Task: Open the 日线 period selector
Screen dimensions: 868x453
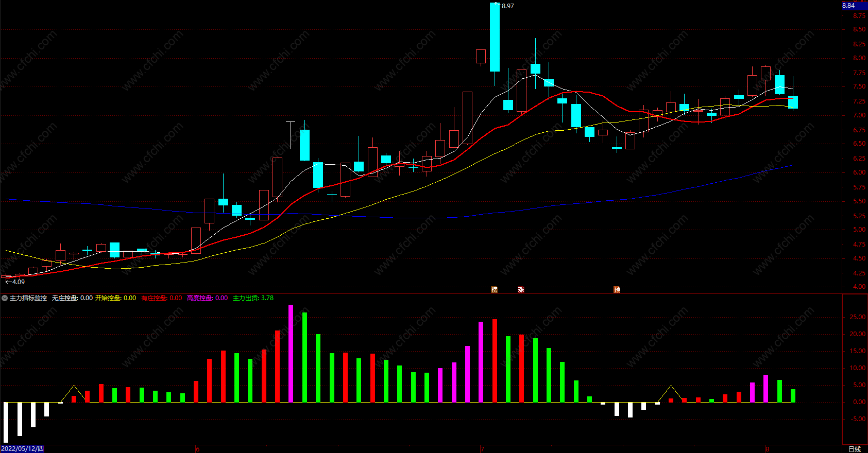Action: pos(855,449)
